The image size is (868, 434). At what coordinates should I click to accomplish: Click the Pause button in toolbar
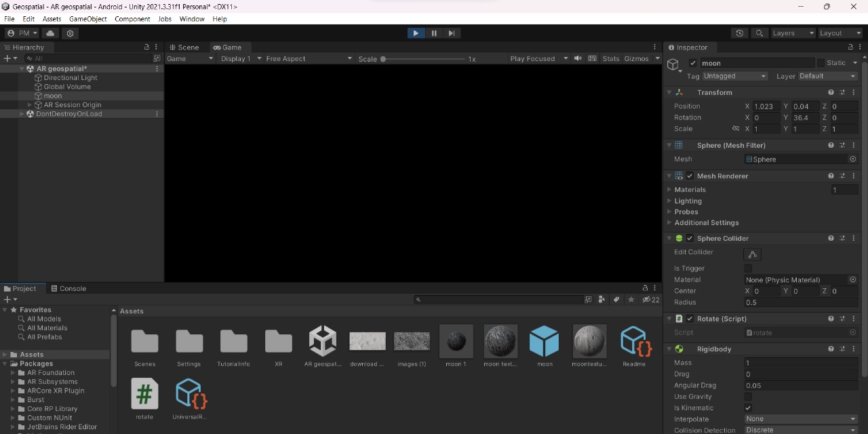tap(434, 33)
